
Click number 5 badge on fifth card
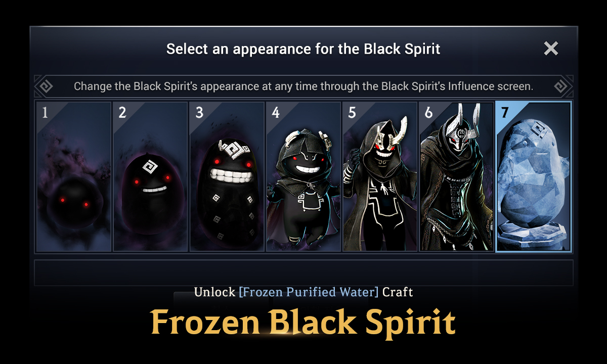tap(352, 113)
